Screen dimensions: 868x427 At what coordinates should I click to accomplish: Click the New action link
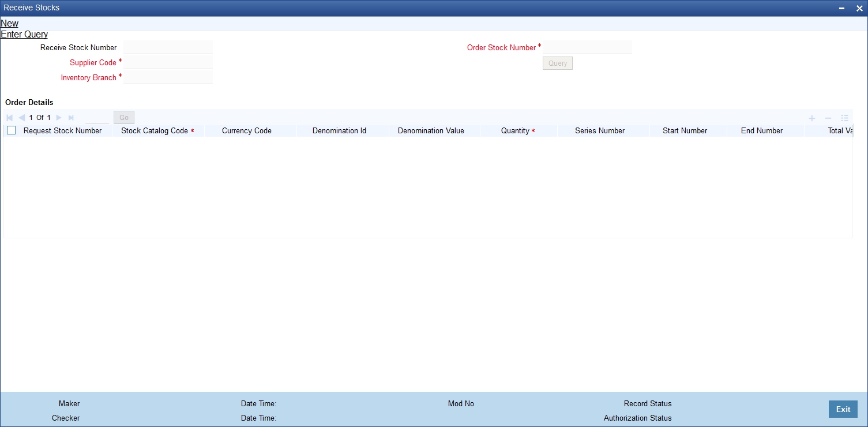(10, 24)
